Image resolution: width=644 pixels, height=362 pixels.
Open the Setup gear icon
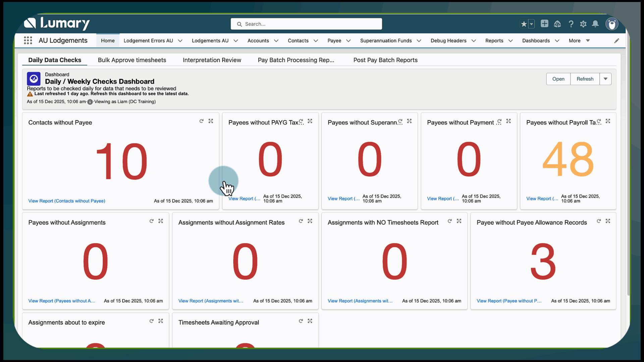pos(583,24)
